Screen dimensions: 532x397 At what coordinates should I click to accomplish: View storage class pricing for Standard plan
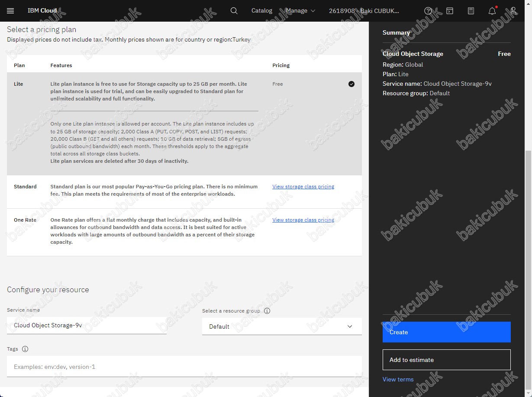(x=303, y=187)
